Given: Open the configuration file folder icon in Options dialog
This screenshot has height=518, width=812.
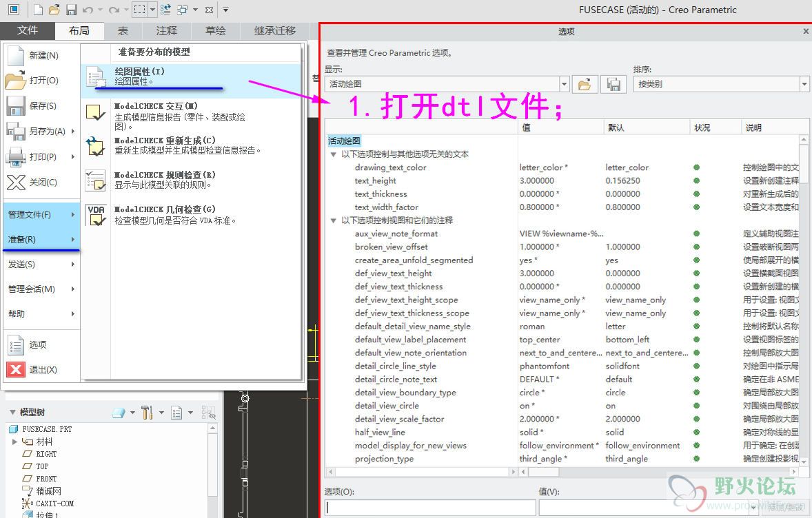Looking at the screenshot, I should pyautogui.click(x=585, y=84).
